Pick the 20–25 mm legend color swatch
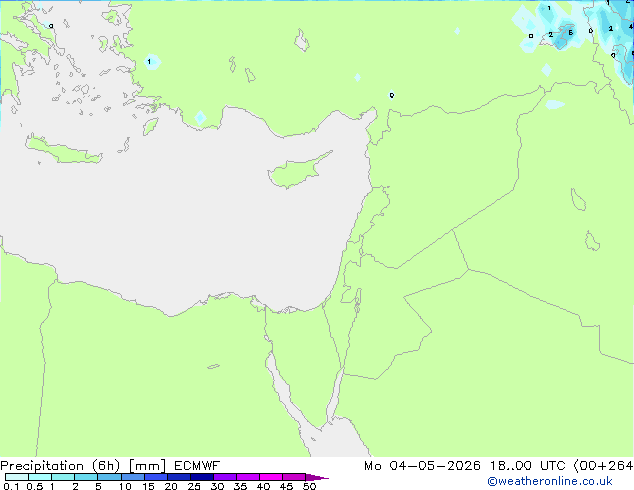Viewport: 634px width, 490px height. point(179,477)
